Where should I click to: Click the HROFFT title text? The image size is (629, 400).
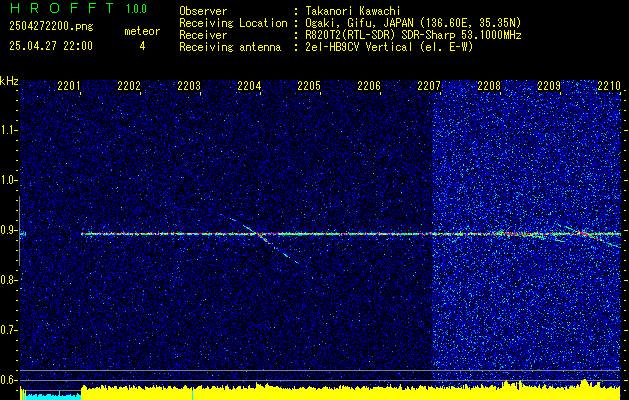tap(62, 8)
